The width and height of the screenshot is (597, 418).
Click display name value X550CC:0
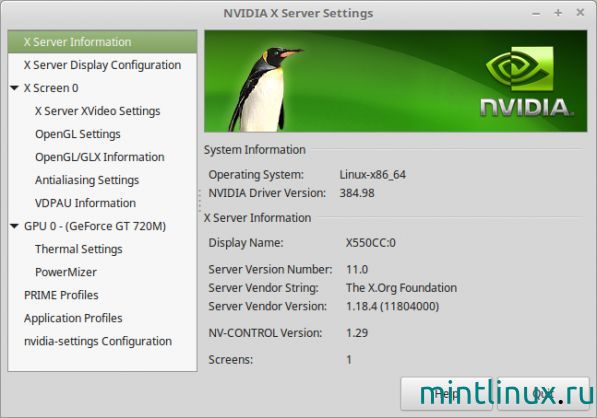click(370, 243)
